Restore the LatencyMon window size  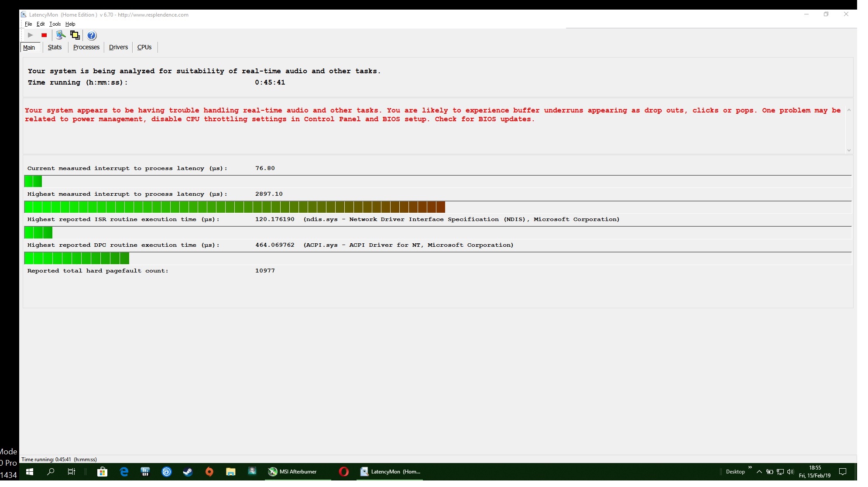click(x=826, y=14)
